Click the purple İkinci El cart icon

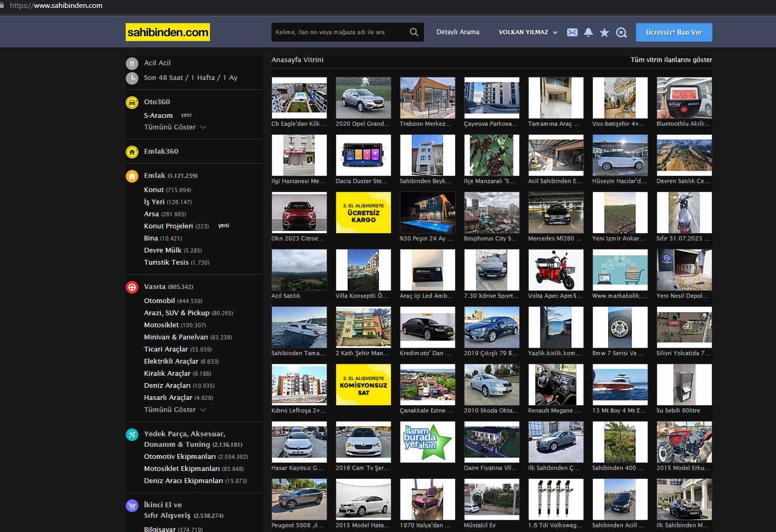[x=132, y=506]
